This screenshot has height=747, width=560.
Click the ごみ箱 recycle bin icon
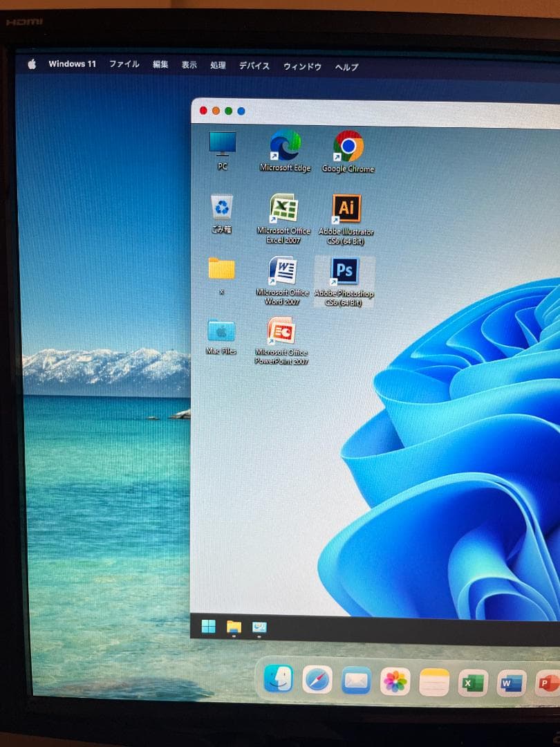tap(222, 207)
